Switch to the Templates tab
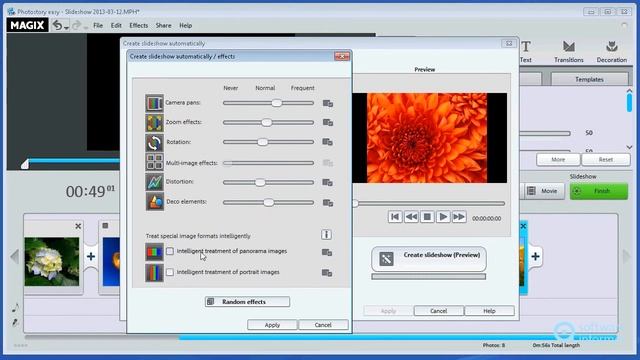Screen dimensions: 640x360 click(589, 79)
